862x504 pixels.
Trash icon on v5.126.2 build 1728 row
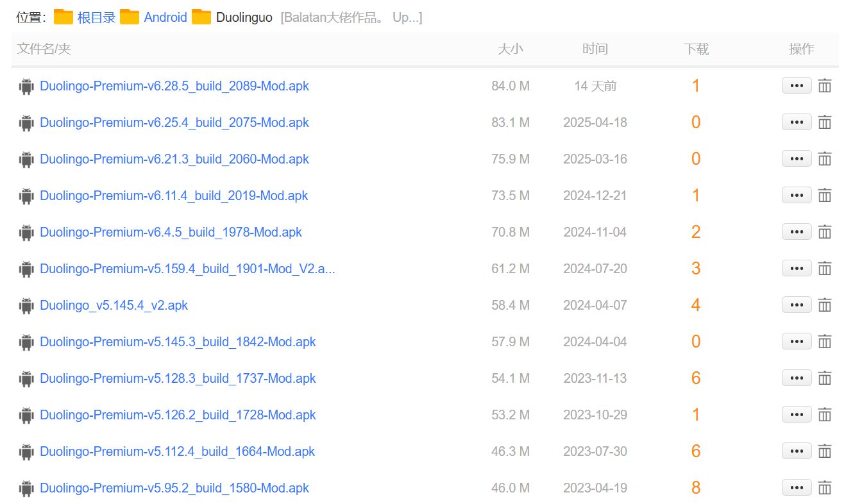pyautogui.click(x=825, y=414)
